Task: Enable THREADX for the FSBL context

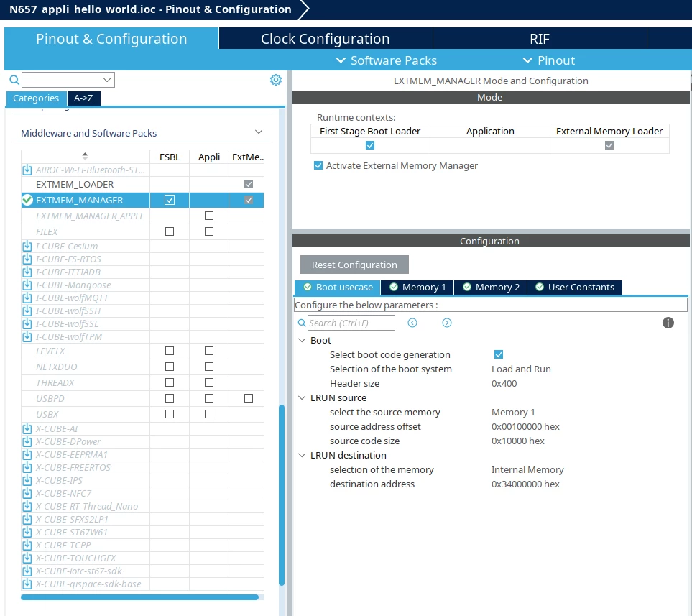Action: pos(170,382)
